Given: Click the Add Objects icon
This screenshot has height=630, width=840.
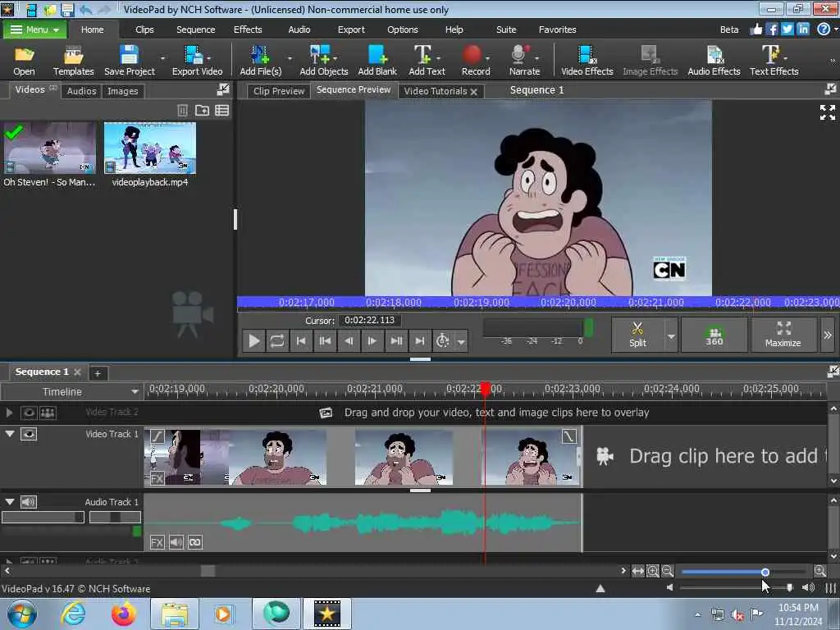Looking at the screenshot, I should tap(323, 61).
